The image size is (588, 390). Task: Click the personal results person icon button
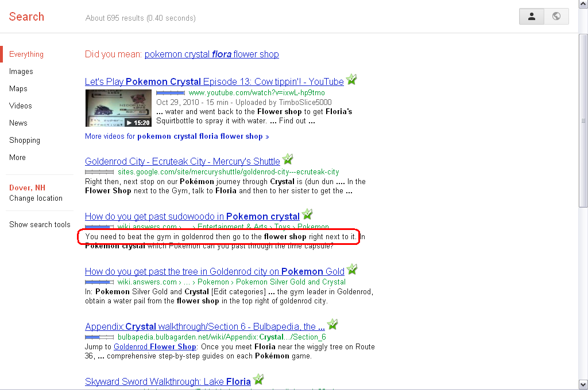tap(531, 17)
